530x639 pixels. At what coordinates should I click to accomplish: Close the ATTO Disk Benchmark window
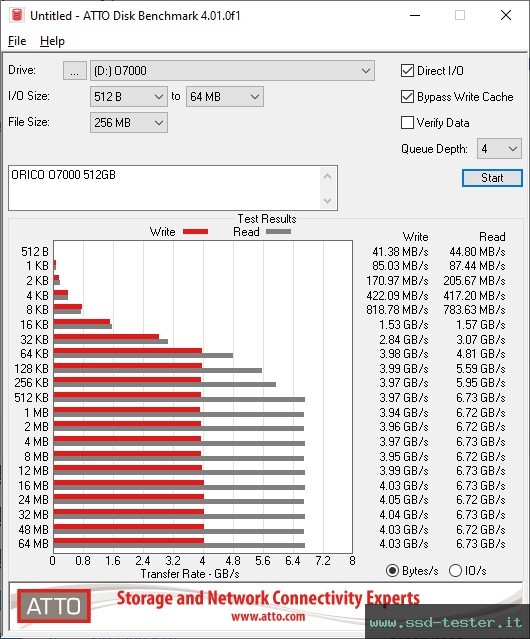pyautogui.click(x=506, y=15)
